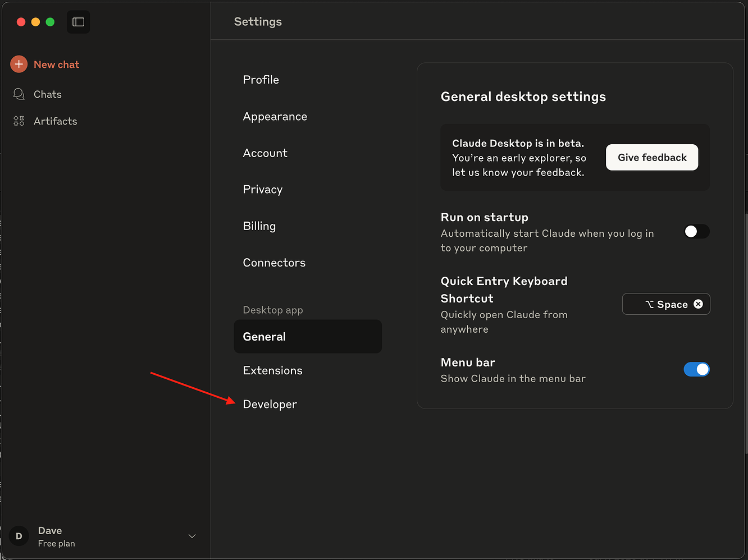748x560 pixels.
Task: Open the Privacy settings page
Action: tap(262, 190)
